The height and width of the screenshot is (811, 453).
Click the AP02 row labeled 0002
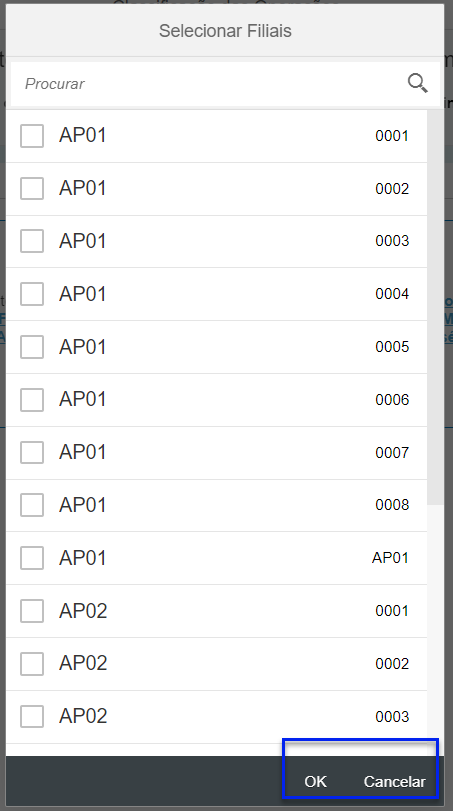pos(216,664)
